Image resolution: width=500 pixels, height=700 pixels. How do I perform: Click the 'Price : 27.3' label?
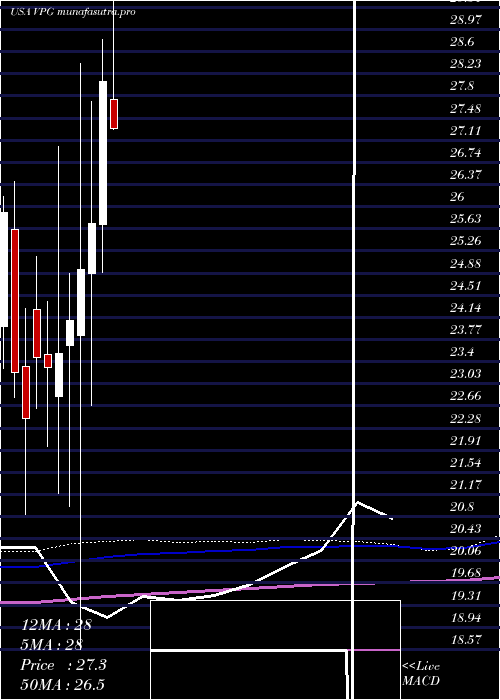[x=64, y=665]
